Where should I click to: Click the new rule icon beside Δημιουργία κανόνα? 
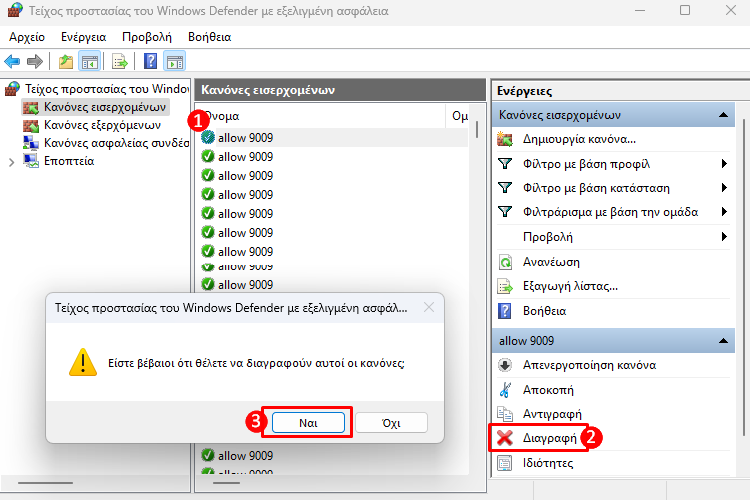click(505, 139)
